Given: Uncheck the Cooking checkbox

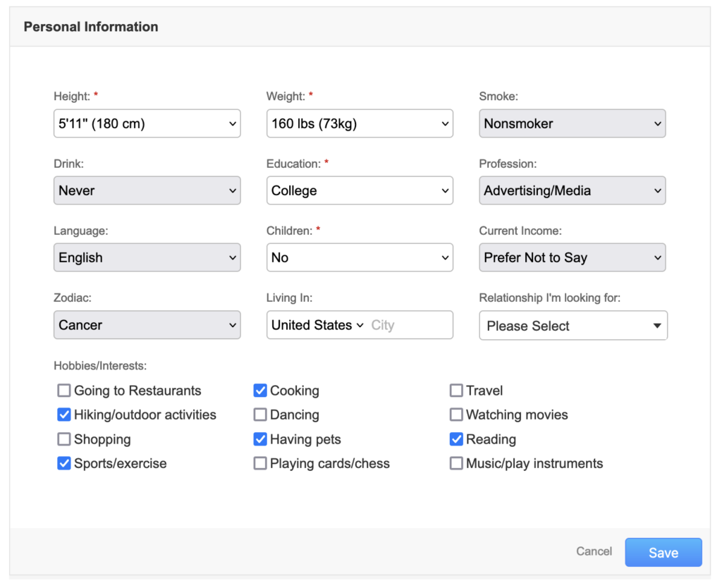Looking at the screenshot, I should (260, 391).
